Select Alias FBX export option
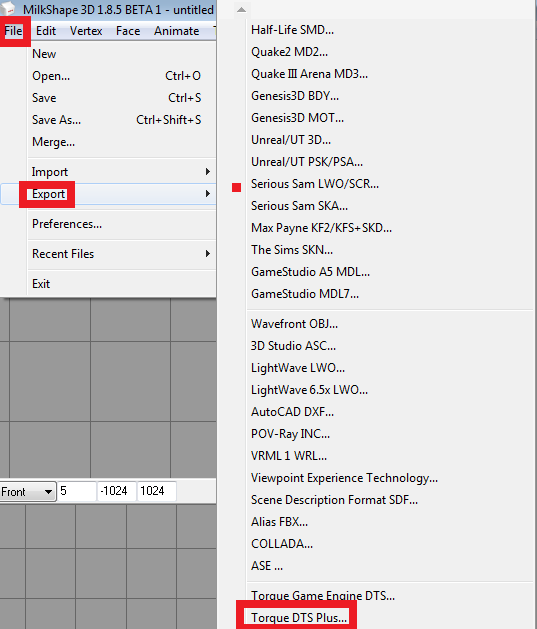537x629 pixels. tap(280, 522)
